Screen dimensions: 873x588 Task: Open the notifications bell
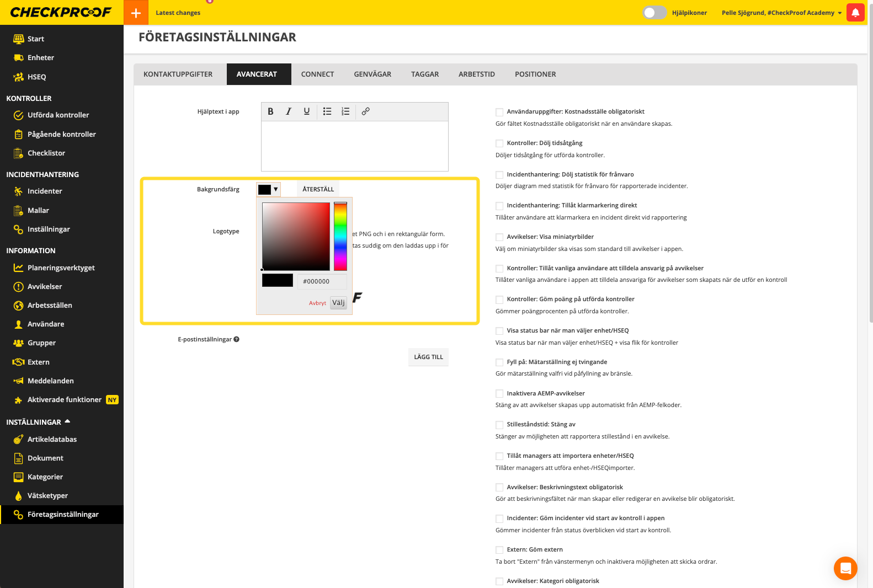[x=855, y=13]
